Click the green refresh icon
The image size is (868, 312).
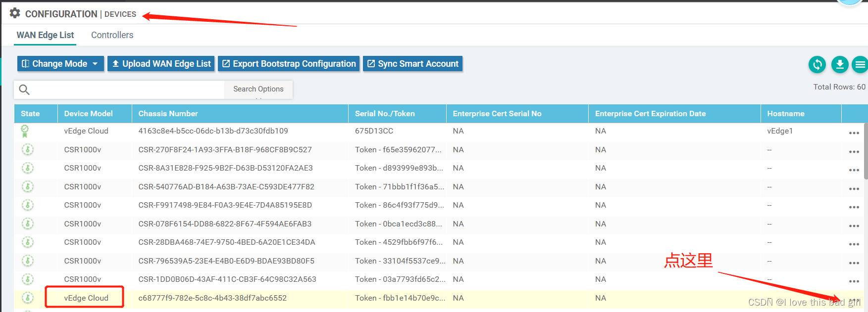pyautogui.click(x=817, y=64)
